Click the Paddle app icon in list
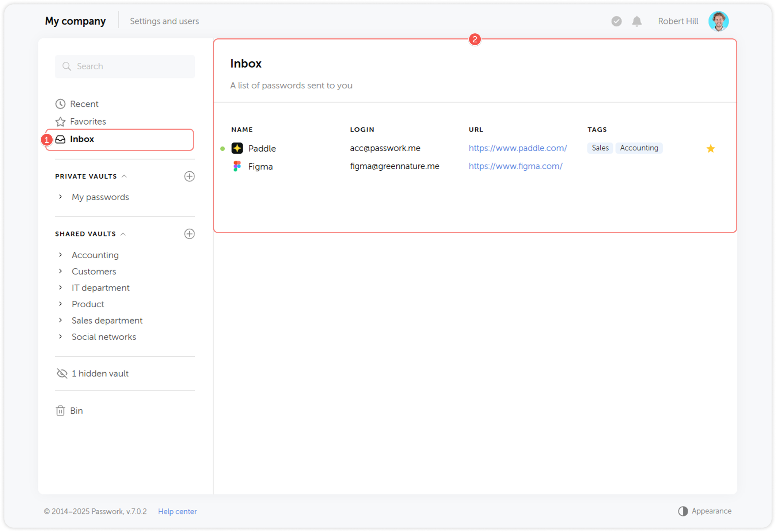This screenshot has height=532, width=776. pyautogui.click(x=237, y=148)
